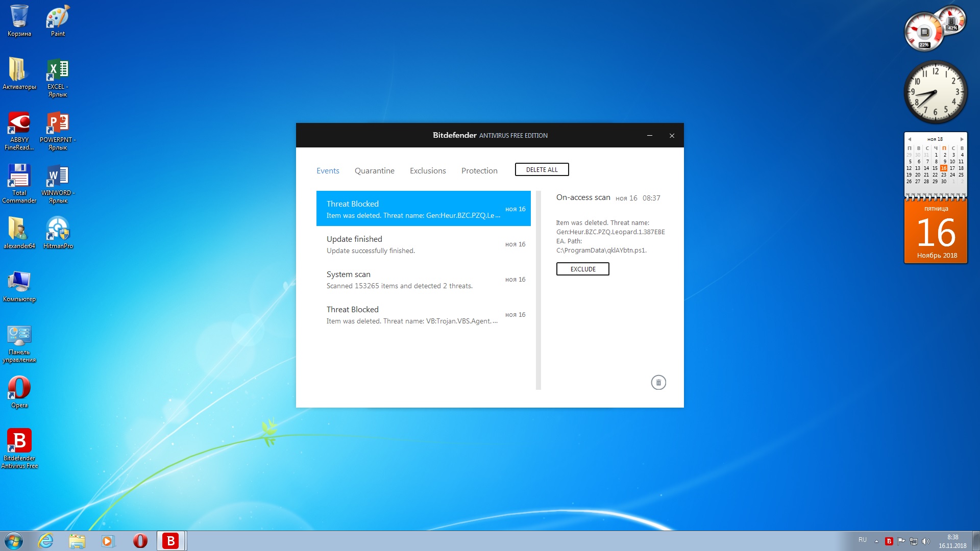Switch to the Quarantine tab
Image resolution: width=980 pixels, height=551 pixels.
pos(374,171)
